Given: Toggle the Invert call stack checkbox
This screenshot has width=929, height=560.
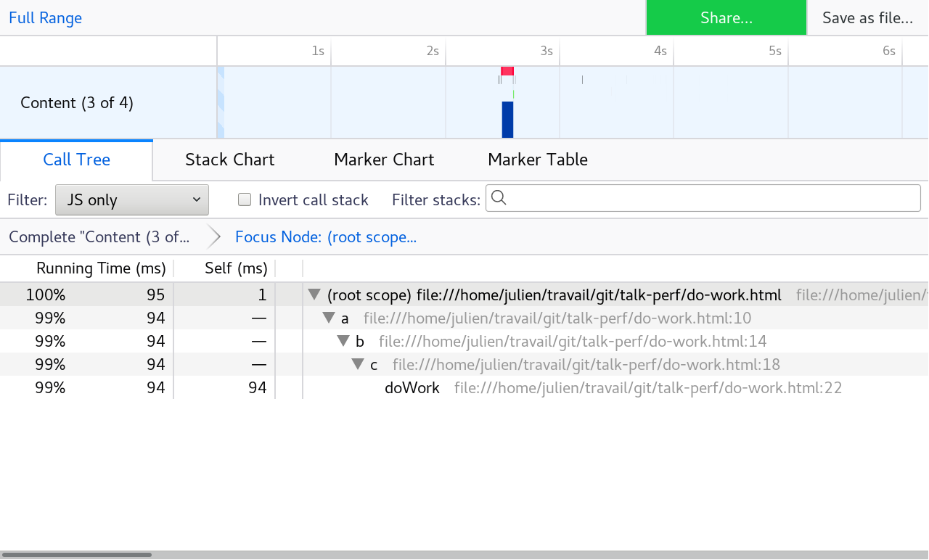Looking at the screenshot, I should [245, 200].
